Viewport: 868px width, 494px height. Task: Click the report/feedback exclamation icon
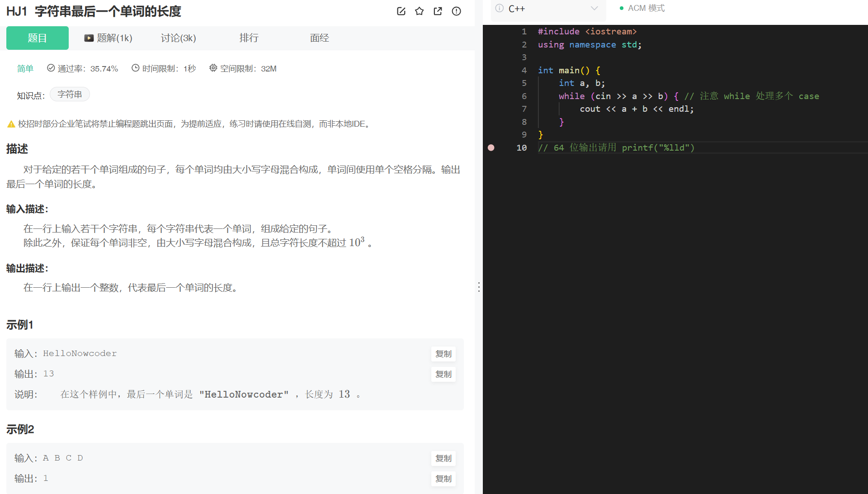point(456,11)
